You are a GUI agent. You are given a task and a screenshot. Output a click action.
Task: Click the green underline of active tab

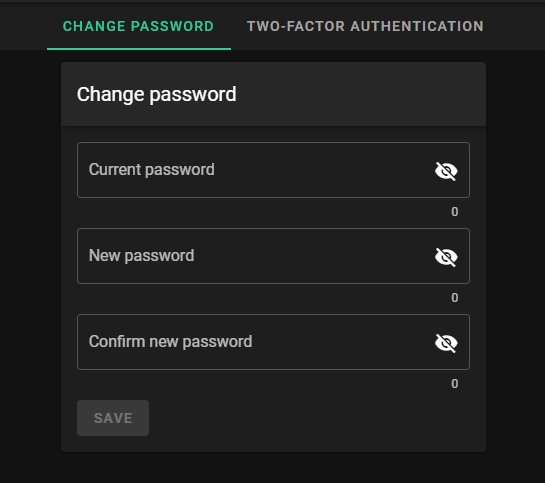[x=139, y=49]
